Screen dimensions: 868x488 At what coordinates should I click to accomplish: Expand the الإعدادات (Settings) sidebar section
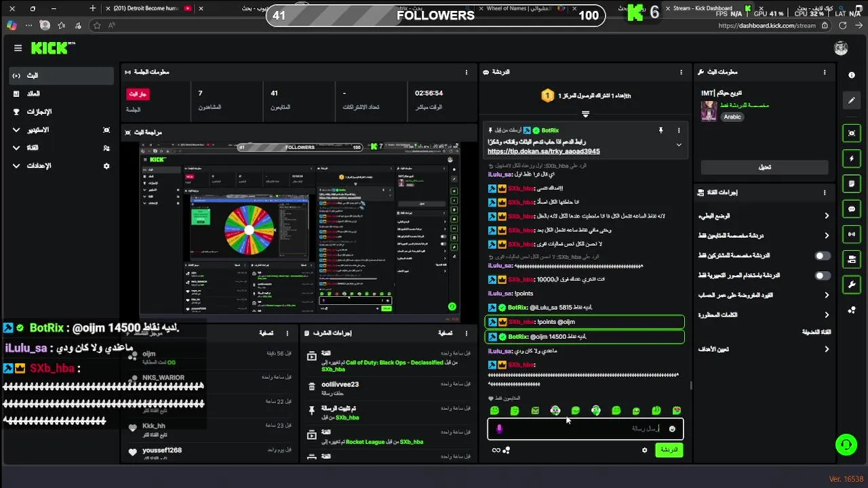(62, 165)
